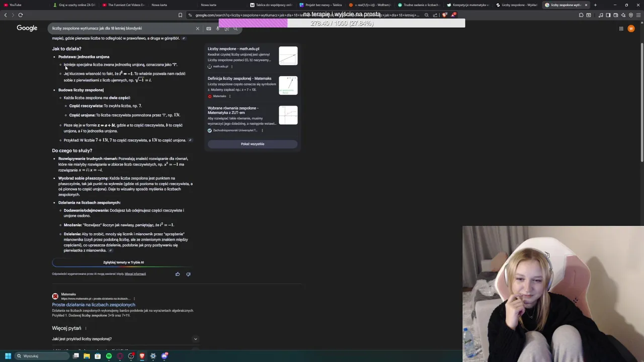The width and height of the screenshot is (644, 362).
Task: Click the browser forward arrow
Action: tap(13, 15)
